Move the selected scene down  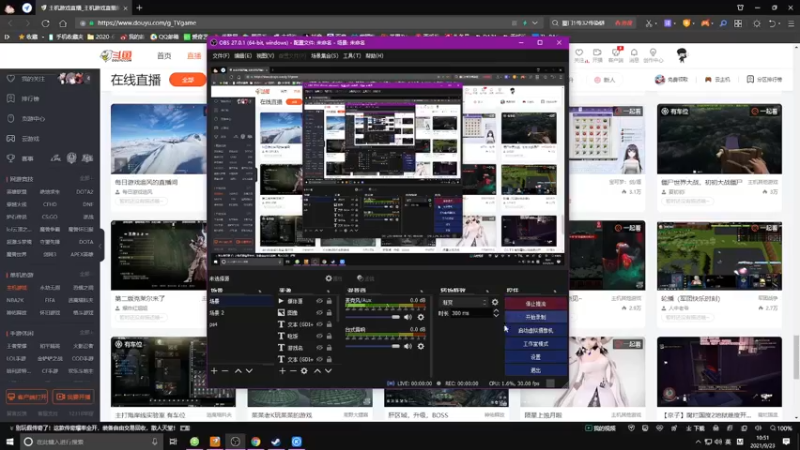[x=249, y=371]
